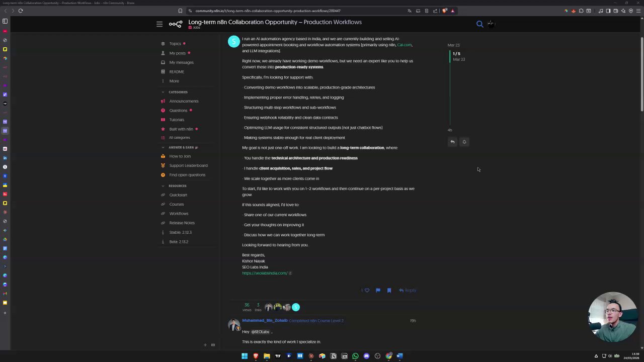This screenshot has height=362, width=644.
Task: Click the forum search magnifier icon
Action: coord(479,24)
